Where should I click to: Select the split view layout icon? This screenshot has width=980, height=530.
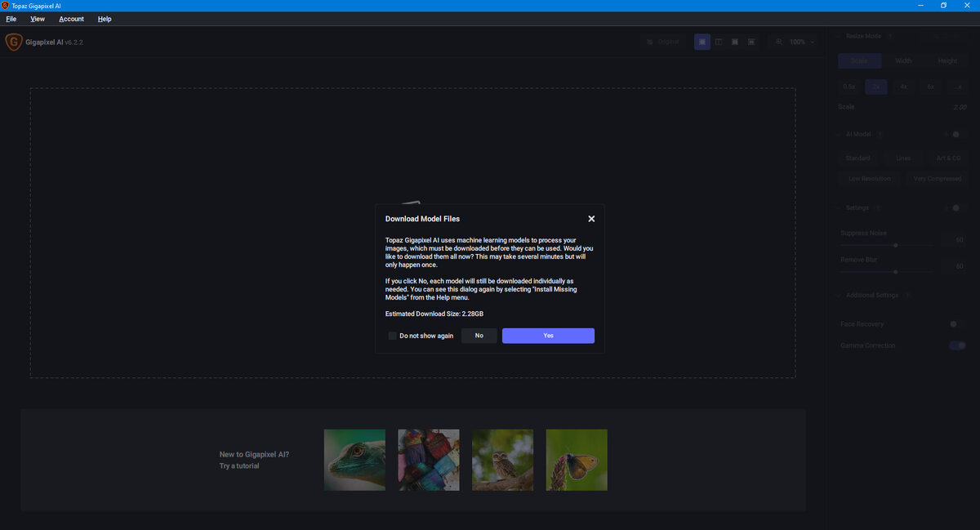(719, 42)
